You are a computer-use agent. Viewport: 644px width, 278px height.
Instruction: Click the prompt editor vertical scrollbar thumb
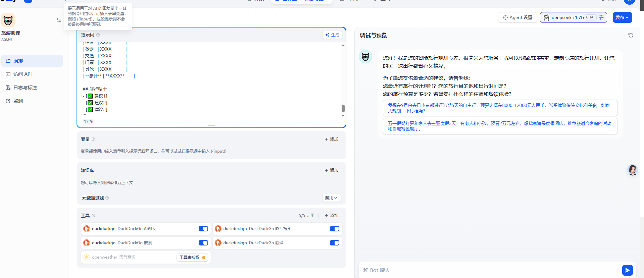pos(343,108)
